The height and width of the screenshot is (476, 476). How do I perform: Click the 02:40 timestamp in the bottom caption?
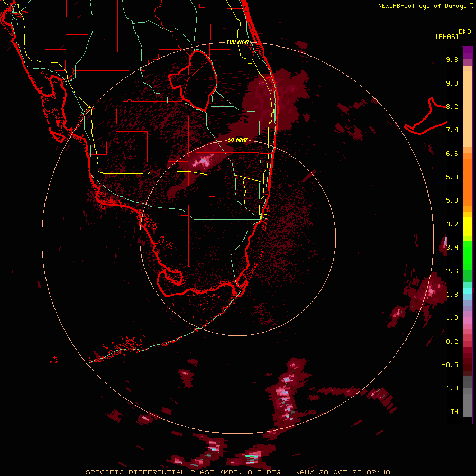[378, 472]
